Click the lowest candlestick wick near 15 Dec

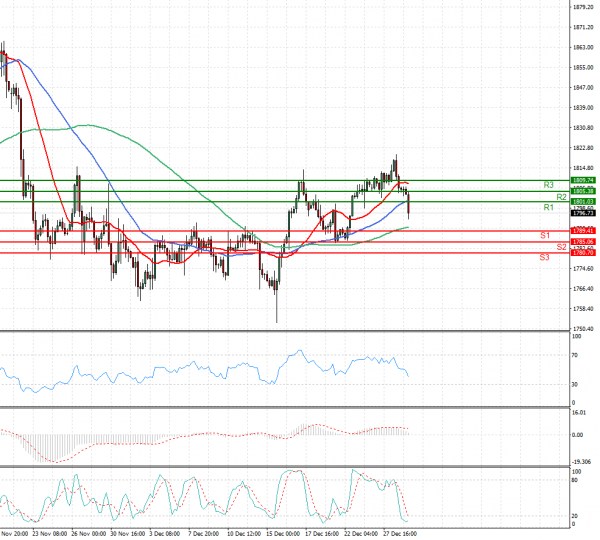point(277,320)
